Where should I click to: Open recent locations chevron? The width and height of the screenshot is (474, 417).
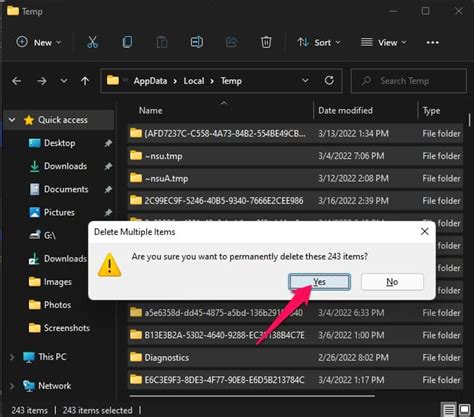click(64, 81)
